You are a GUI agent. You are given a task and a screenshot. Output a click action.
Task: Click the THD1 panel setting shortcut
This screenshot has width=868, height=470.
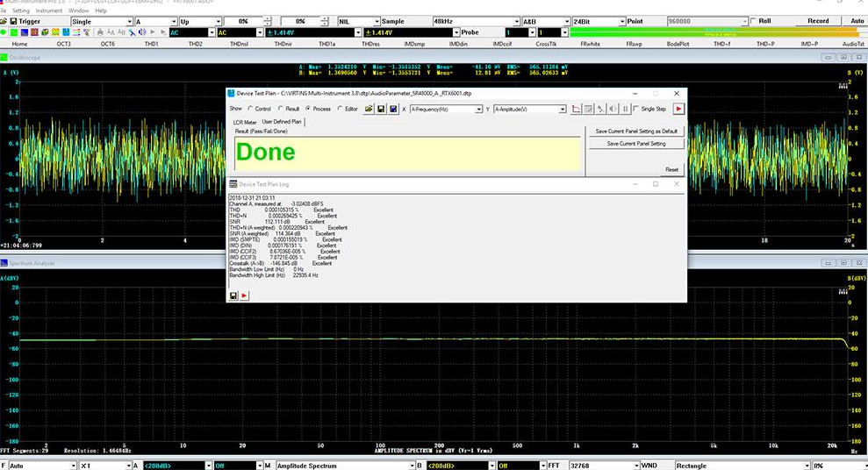151,43
